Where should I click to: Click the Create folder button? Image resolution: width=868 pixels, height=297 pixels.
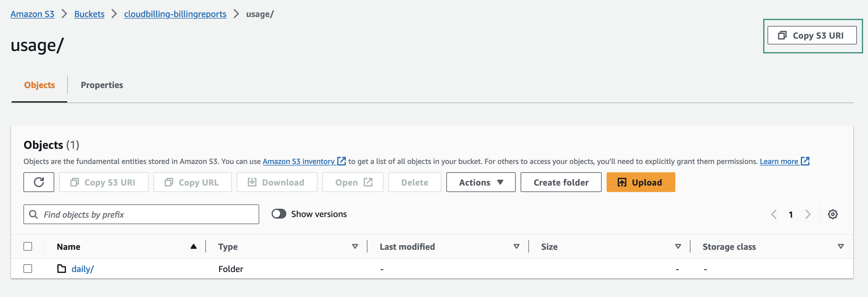point(561,182)
